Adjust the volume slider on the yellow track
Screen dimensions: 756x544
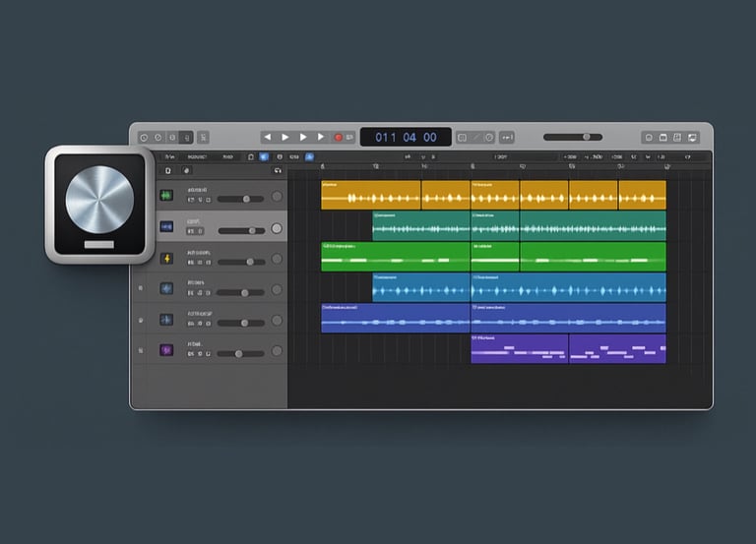click(240, 199)
